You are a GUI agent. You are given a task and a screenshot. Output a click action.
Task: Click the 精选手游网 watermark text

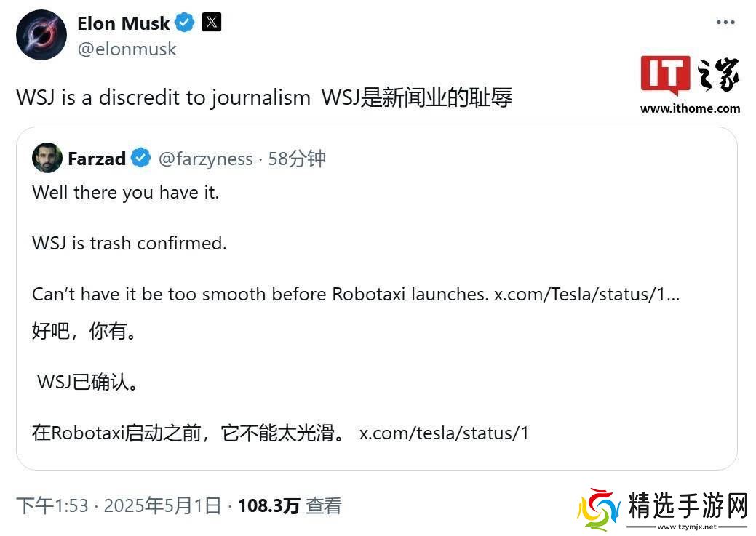688,505
